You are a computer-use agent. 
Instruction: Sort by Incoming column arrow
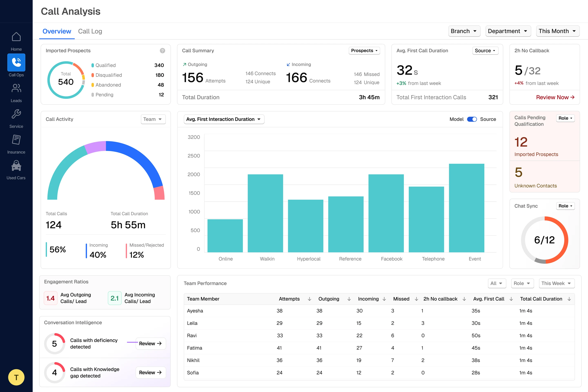click(384, 299)
